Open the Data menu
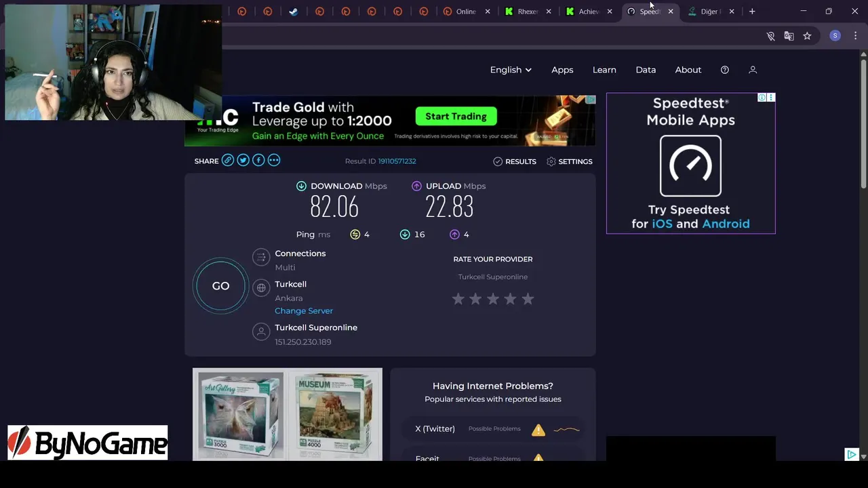Viewport: 868px width, 488px height. point(646,70)
